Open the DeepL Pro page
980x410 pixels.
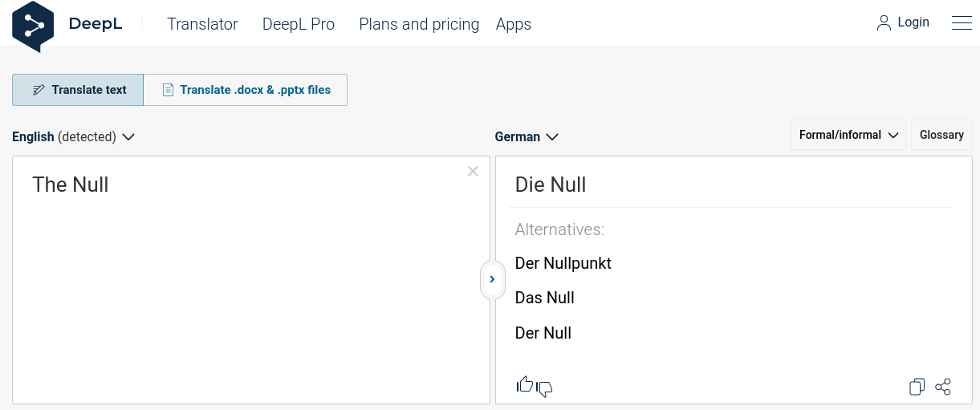(299, 24)
